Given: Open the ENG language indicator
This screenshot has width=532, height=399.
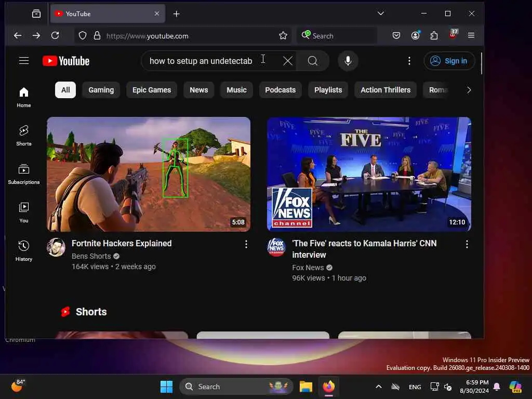Looking at the screenshot, I should click(415, 387).
